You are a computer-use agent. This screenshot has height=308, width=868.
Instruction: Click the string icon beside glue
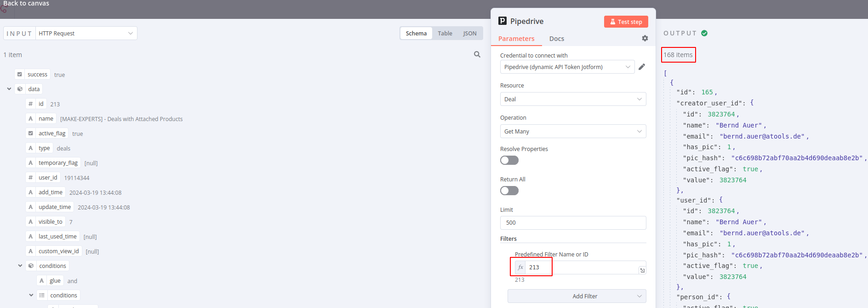42,280
